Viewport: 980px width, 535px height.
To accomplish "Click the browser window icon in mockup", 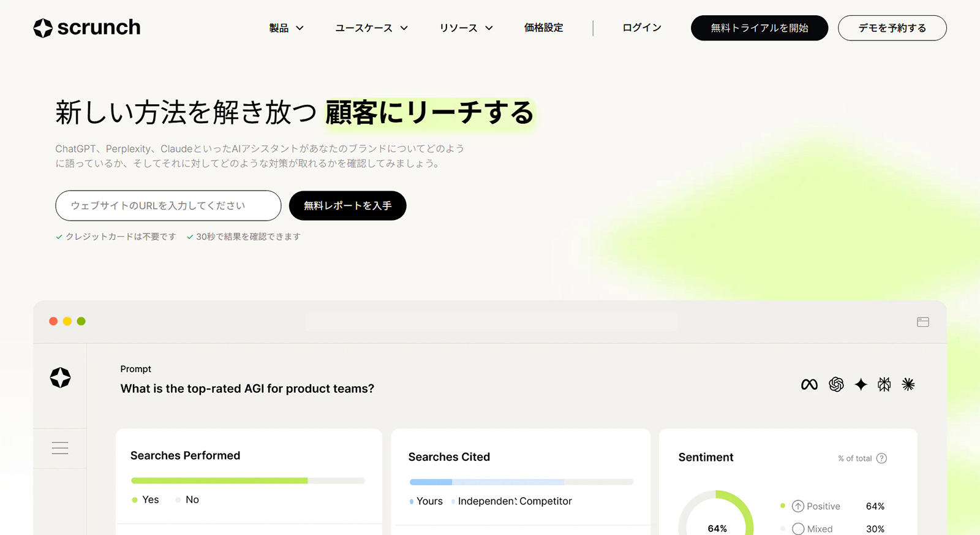I will coord(923,322).
